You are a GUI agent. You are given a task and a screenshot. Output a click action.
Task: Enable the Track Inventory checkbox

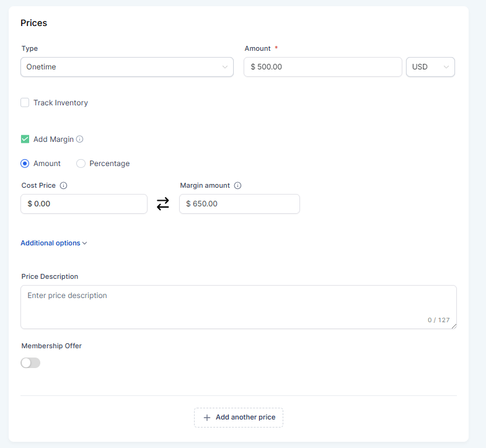(x=25, y=103)
